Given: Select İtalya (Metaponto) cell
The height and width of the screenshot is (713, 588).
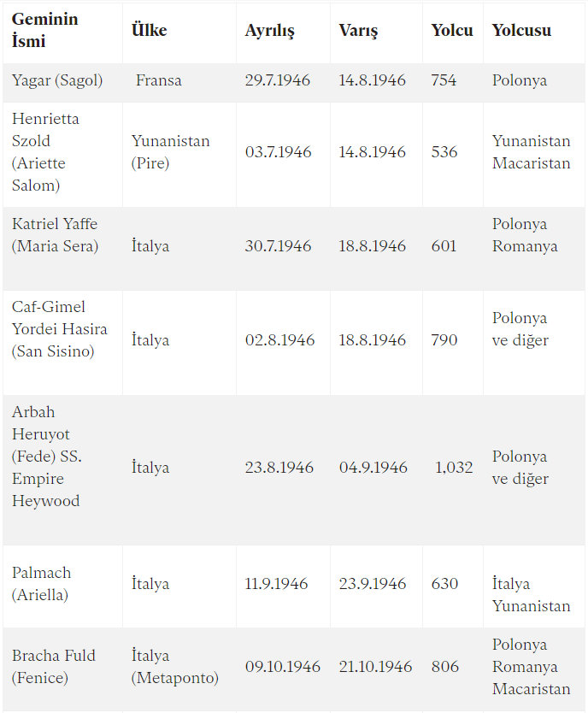Looking at the screenshot, I should tap(175, 667).
